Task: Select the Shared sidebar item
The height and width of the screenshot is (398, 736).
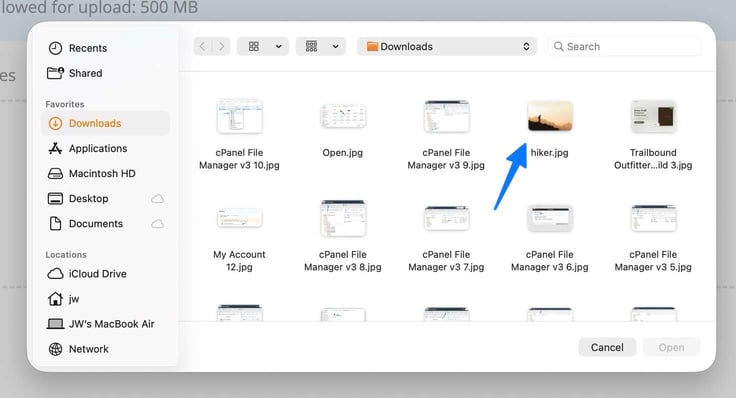Action: pos(106,73)
